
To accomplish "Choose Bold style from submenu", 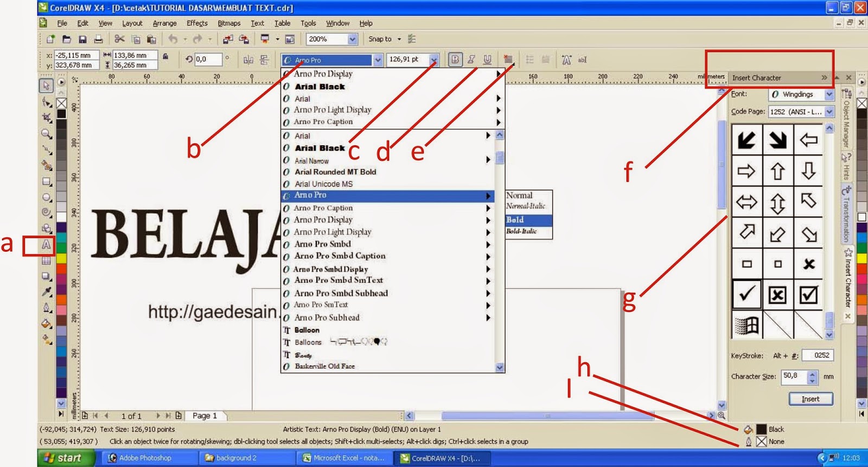I will pyautogui.click(x=528, y=220).
